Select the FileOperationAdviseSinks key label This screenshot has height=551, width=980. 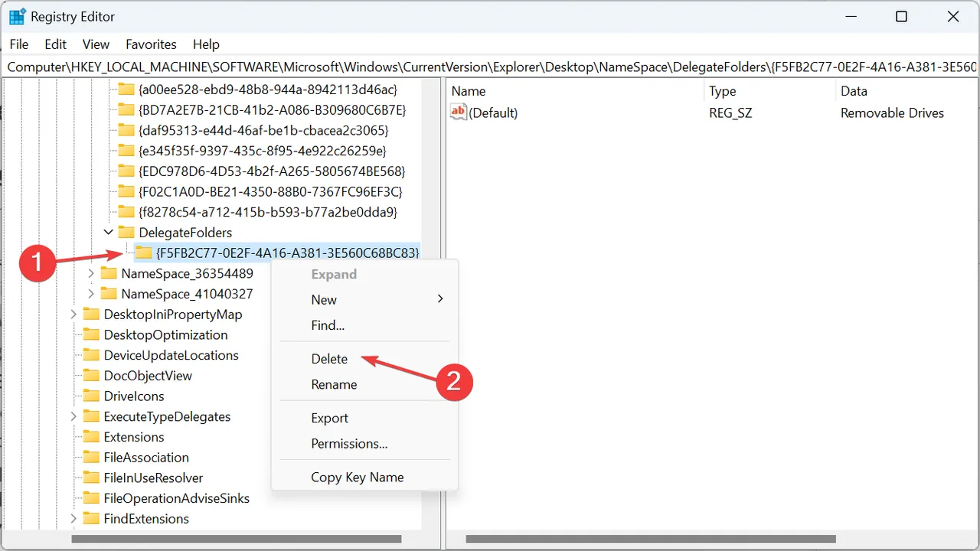(177, 498)
